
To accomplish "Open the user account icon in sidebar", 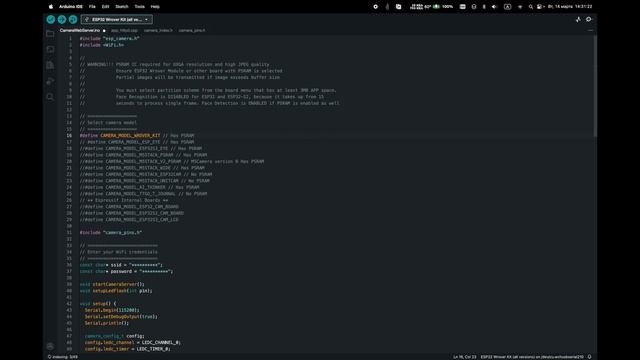I will click(50, 346).
